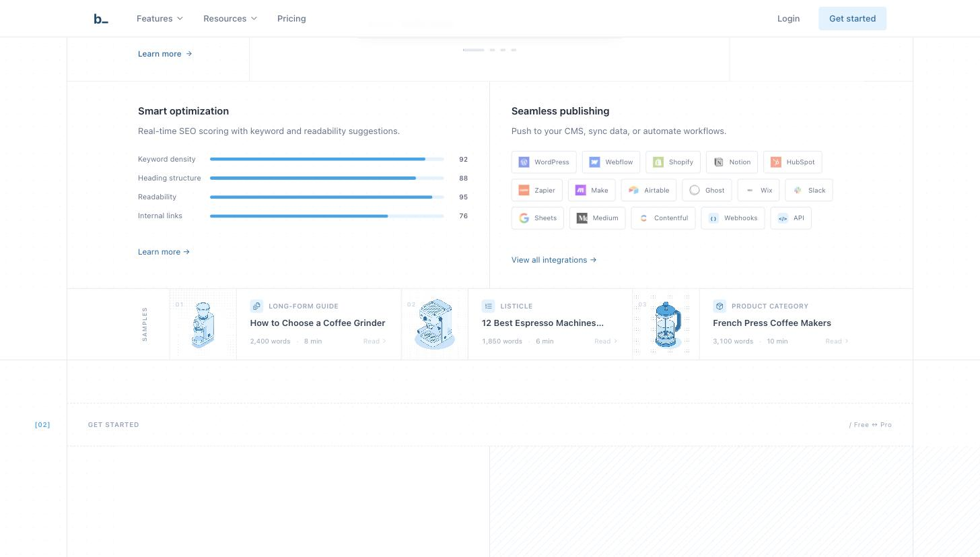
Task: Open View all integrations link
Action: 554,260
